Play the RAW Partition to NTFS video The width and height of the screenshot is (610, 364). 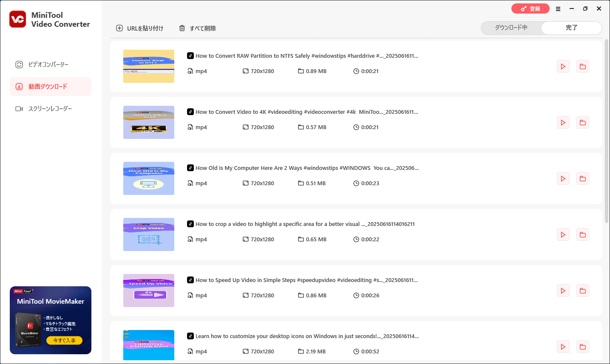click(563, 67)
